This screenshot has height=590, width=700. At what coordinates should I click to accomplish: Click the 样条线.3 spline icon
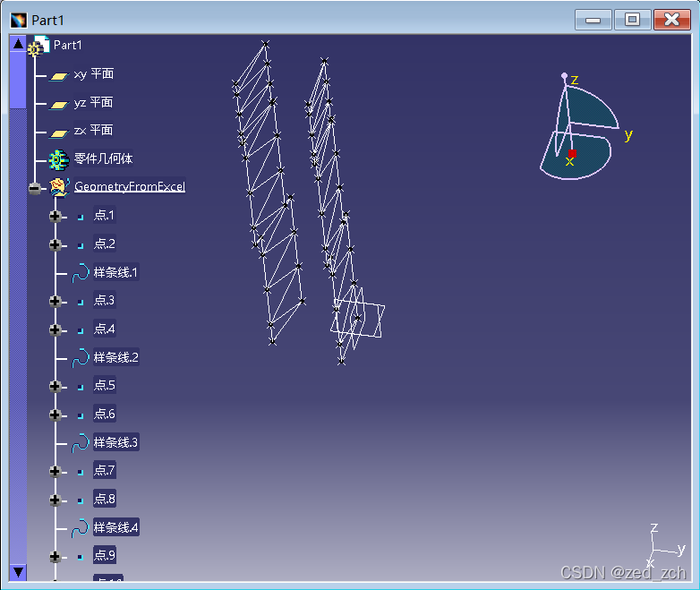tap(80, 442)
